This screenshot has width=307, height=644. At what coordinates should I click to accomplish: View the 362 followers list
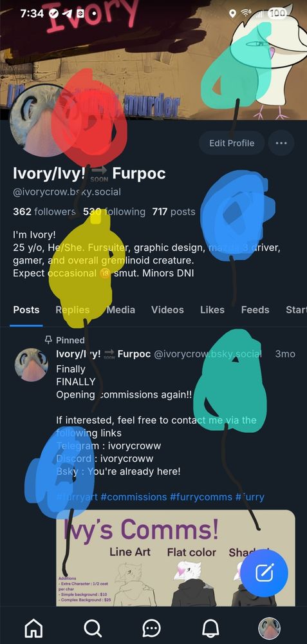click(x=44, y=212)
